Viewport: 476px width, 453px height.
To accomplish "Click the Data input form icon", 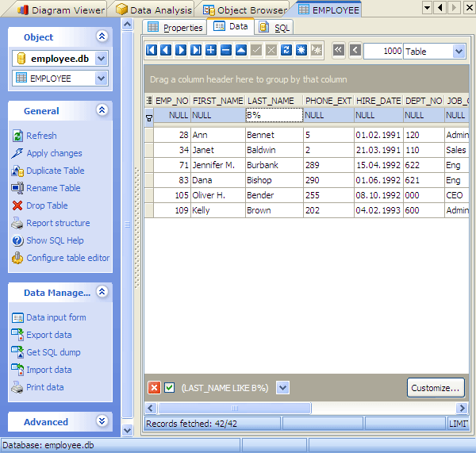I will (x=17, y=317).
